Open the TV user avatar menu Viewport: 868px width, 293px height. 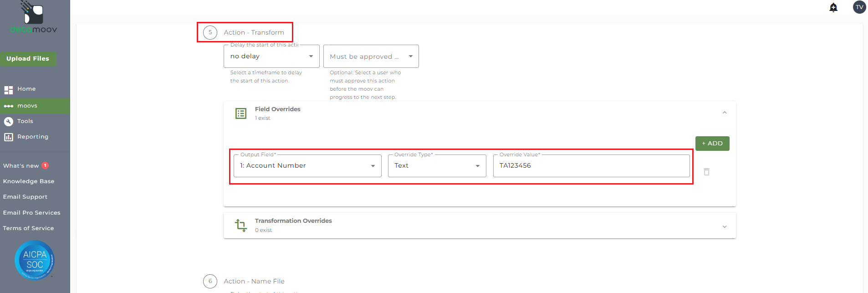coord(859,7)
